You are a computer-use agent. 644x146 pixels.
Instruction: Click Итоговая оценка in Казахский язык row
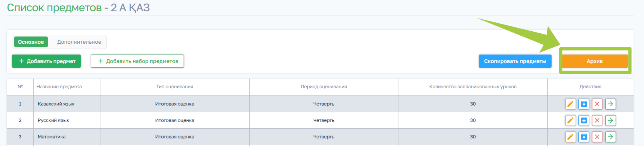175,104
